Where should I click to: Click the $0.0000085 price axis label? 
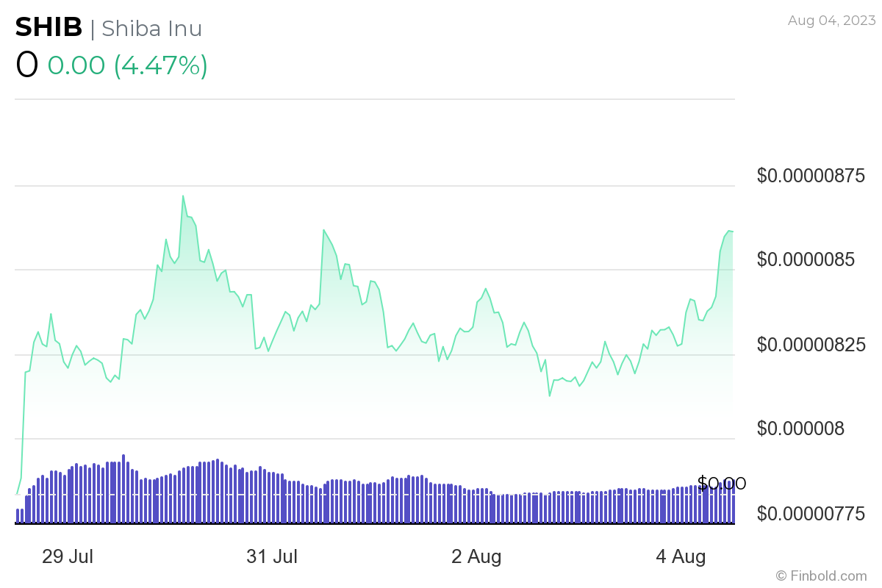pyautogui.click(x=807, y=260)
